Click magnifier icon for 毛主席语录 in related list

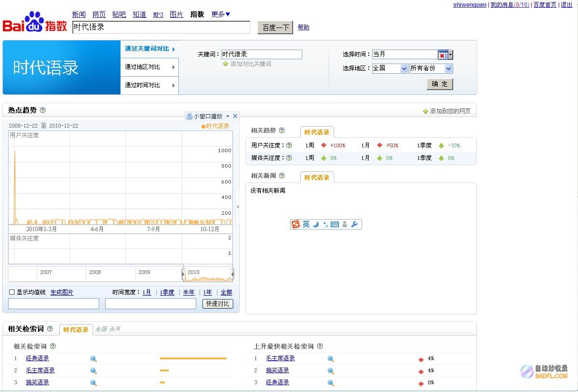(94, 371)
